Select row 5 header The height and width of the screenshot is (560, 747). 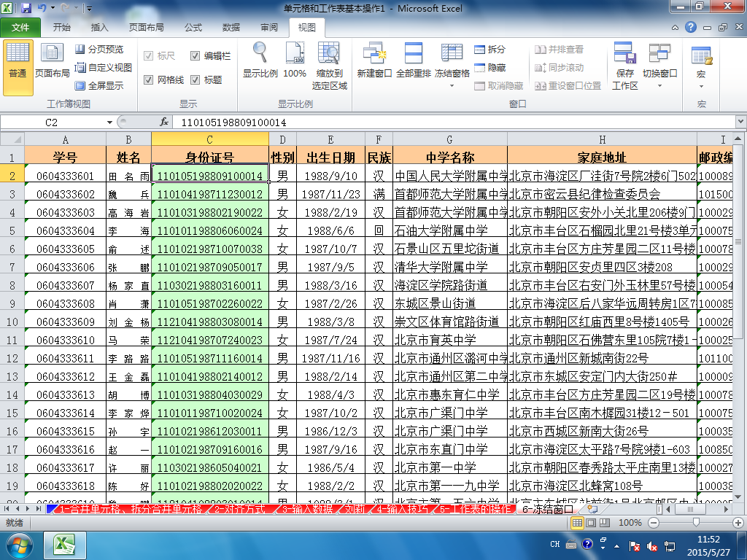(x=12, y=230)
